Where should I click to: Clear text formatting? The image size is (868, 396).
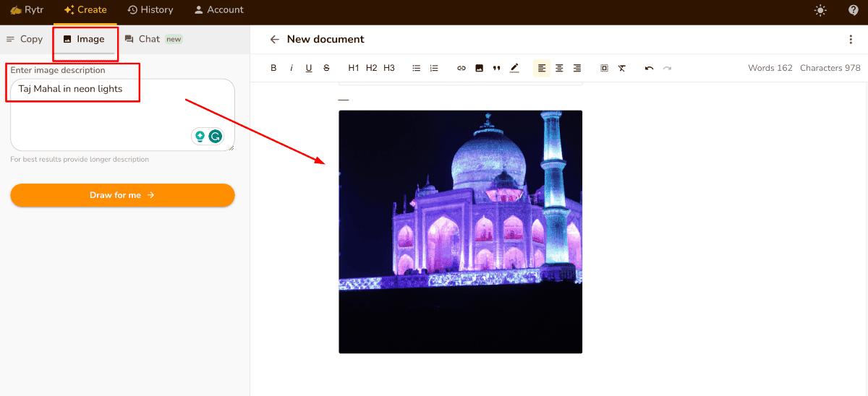coord(622,68)
